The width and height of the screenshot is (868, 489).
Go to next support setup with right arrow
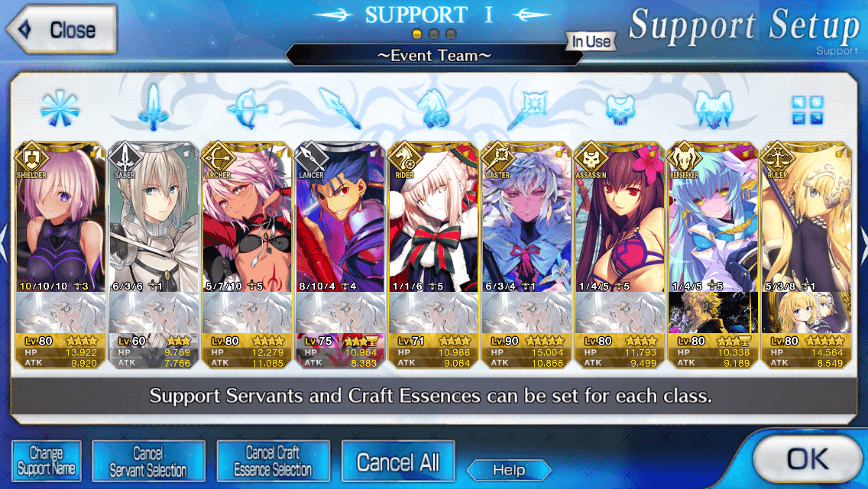tap(863, 244)
